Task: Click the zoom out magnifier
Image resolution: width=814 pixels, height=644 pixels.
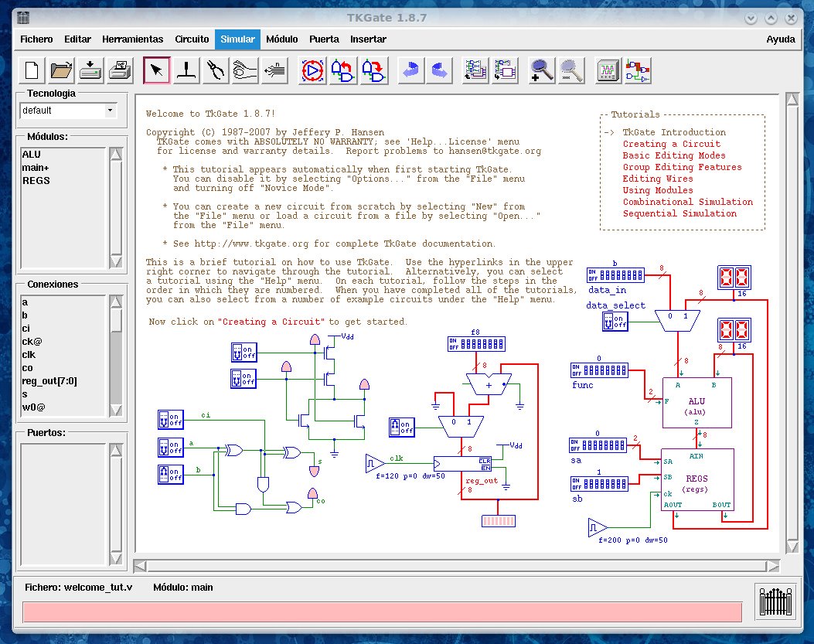Action: (x=571, y=70)
